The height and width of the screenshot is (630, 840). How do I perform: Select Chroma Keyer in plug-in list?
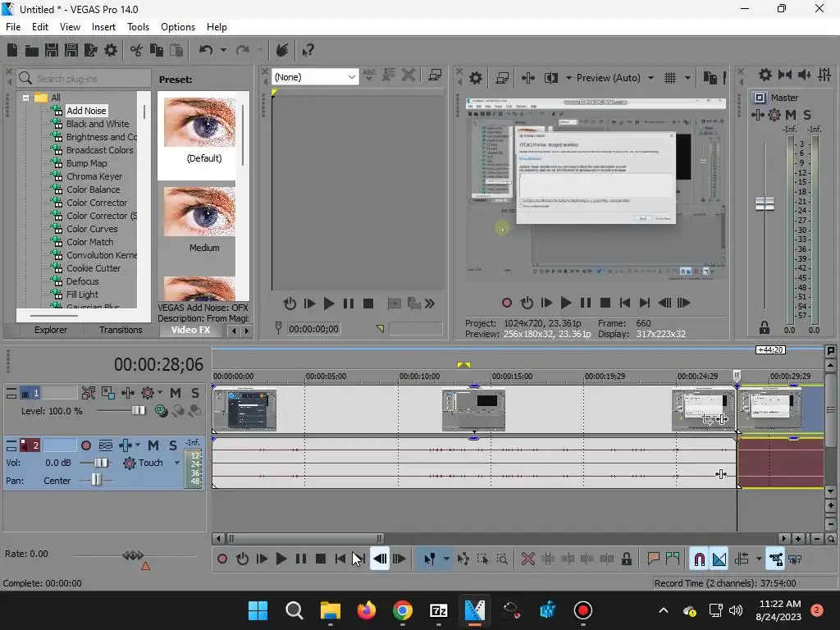[94, 176]
